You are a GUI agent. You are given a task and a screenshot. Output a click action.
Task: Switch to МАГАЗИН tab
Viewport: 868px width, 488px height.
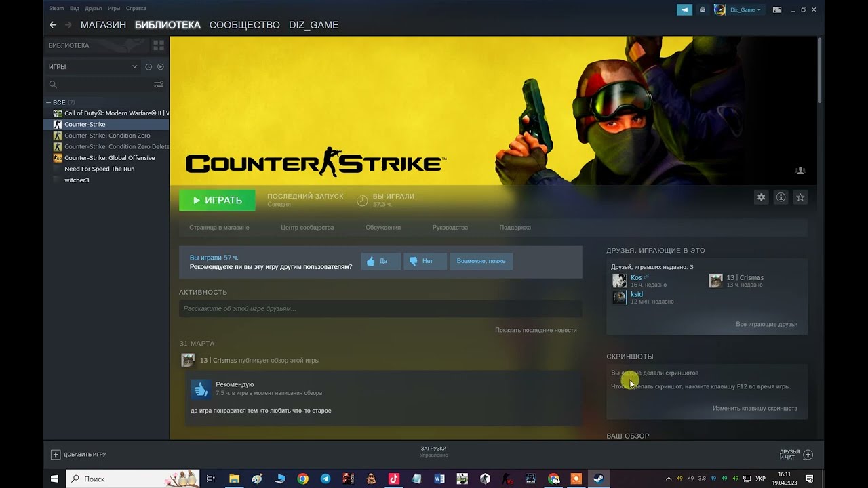(103, 25)
